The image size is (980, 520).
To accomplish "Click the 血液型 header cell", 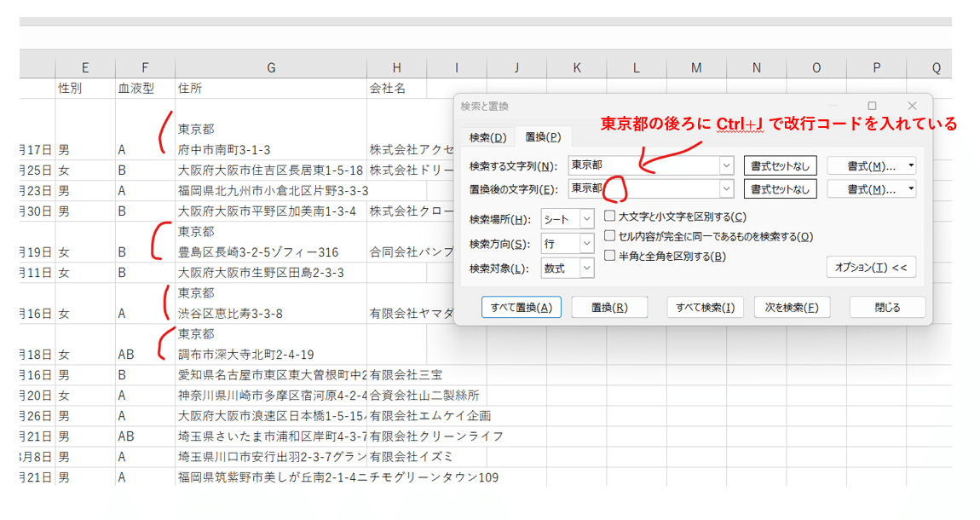I will point(145,88).
